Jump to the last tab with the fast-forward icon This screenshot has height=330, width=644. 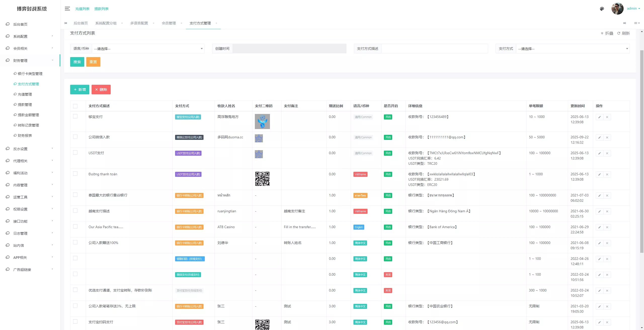[x=625, y=23]
